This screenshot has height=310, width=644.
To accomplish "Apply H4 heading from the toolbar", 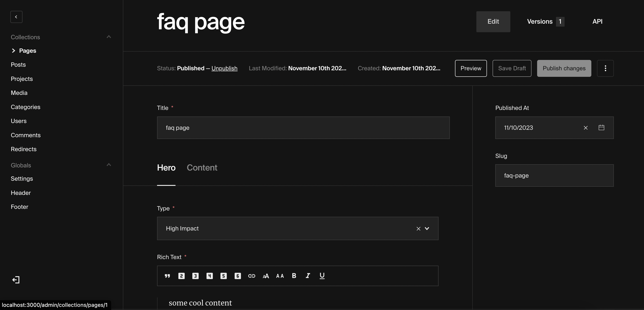I will click(x=209, y=276).
